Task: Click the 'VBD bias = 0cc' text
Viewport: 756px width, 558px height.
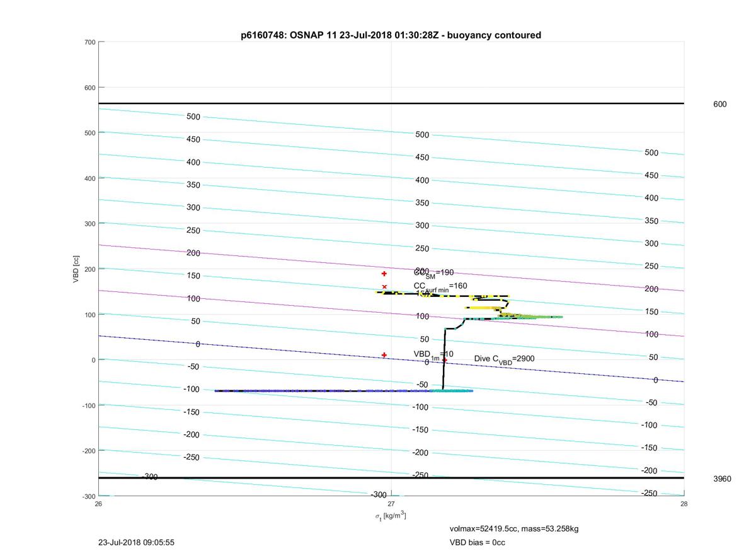Action: (477, 542)
